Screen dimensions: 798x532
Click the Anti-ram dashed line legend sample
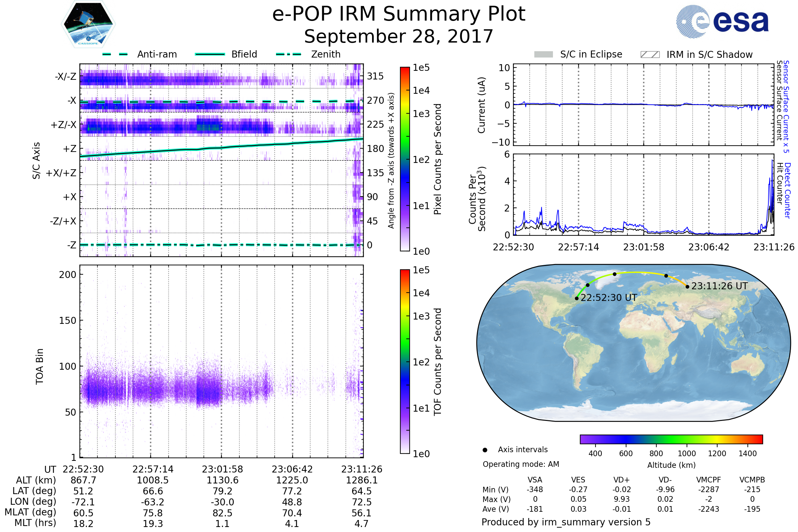coord(115,54)
